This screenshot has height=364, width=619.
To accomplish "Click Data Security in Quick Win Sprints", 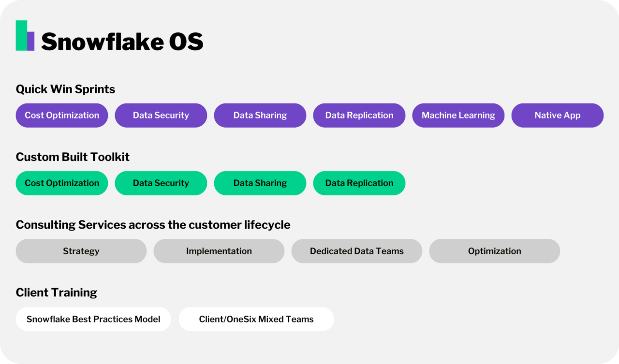I will pos(161,115).
